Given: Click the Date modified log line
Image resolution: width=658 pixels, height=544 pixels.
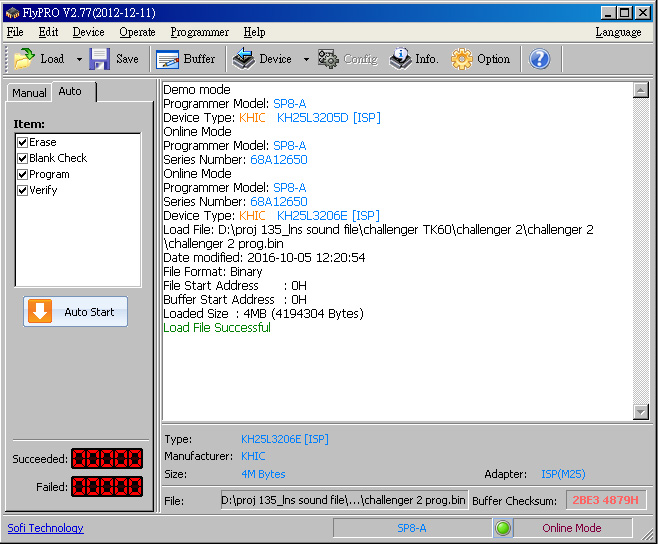Looking at the screenshot, I should [x=264, y=258].
